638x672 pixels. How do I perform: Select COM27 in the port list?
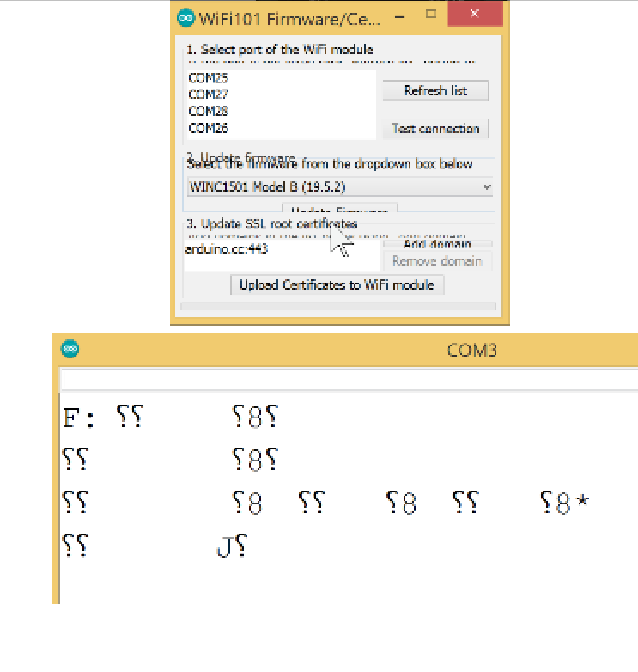[208, 95]
